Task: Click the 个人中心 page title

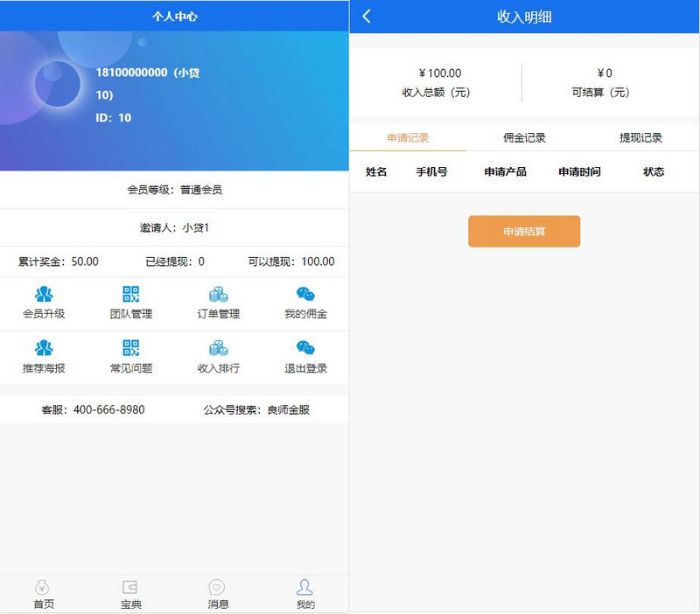Action: (x=174, y=17)
